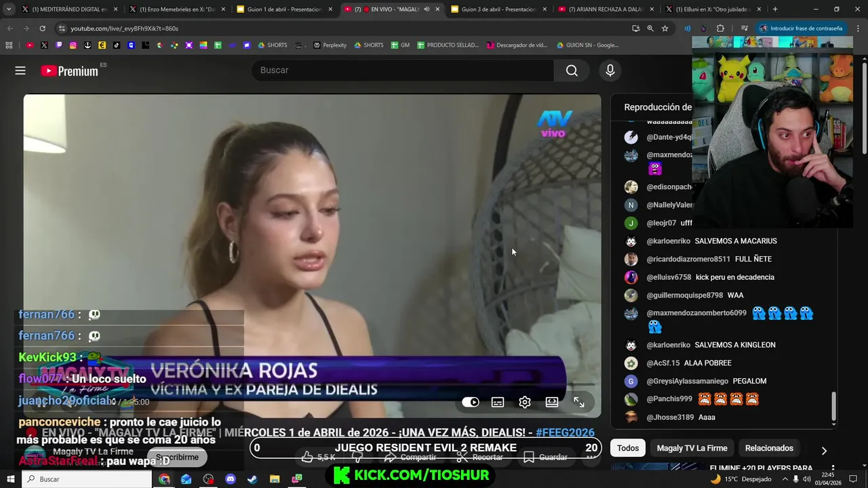Image resolution: width=868 pixels, height=488 pixels.
Task: Save the video with Guardar button
Action: pyautogui.click(x=545, y=457)
